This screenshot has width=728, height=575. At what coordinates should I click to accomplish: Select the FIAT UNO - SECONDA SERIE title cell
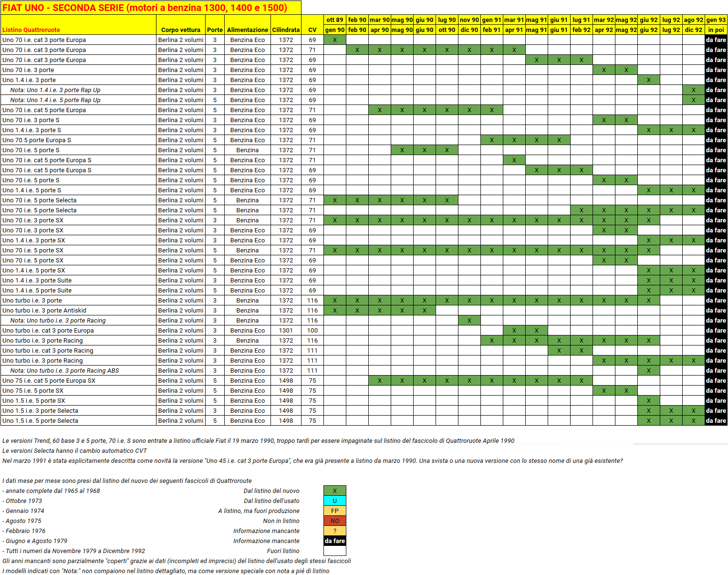(151, 8)
